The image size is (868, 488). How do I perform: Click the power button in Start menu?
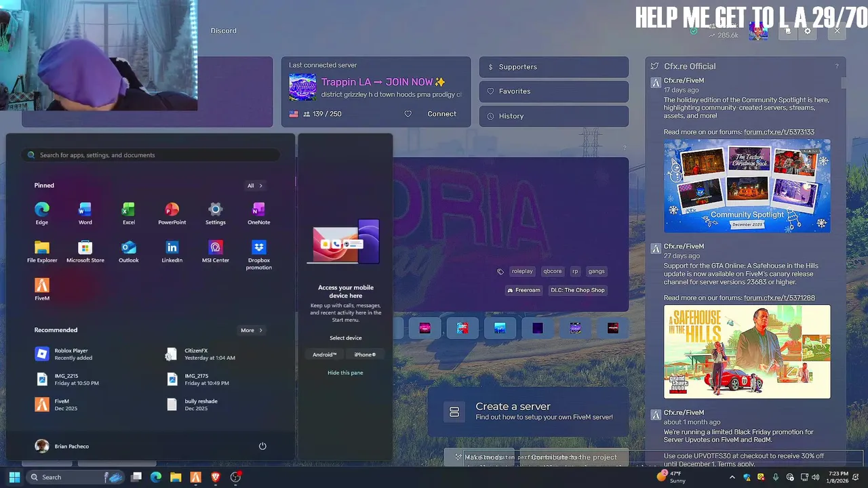coord(262,446)
